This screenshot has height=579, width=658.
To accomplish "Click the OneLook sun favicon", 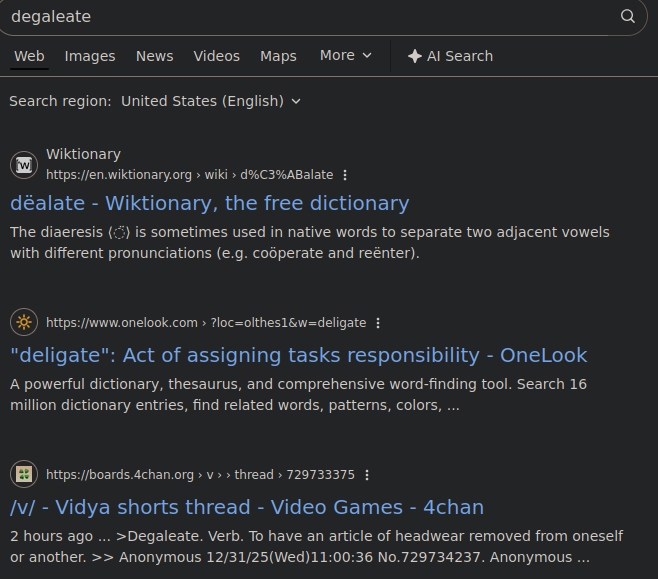I will (x=24, y=322).
